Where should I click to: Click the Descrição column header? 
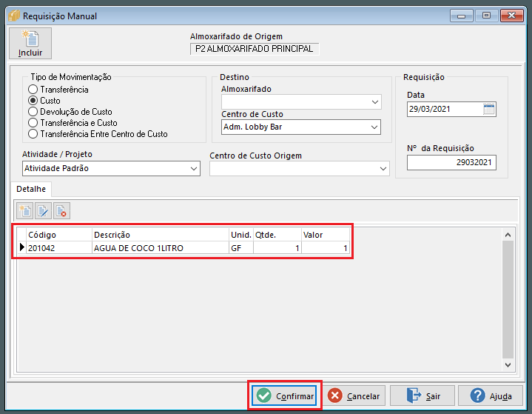pos(161,235)
